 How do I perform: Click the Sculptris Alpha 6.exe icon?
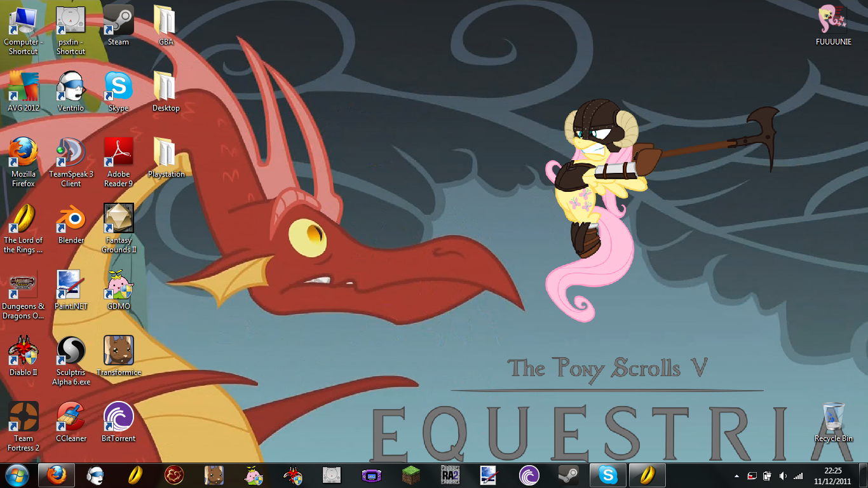click(71, 360)
